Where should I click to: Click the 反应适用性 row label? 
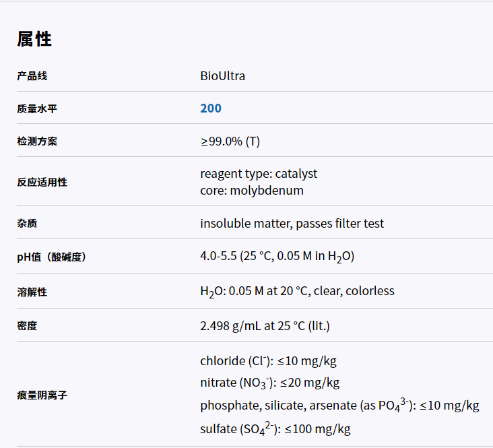42,182
